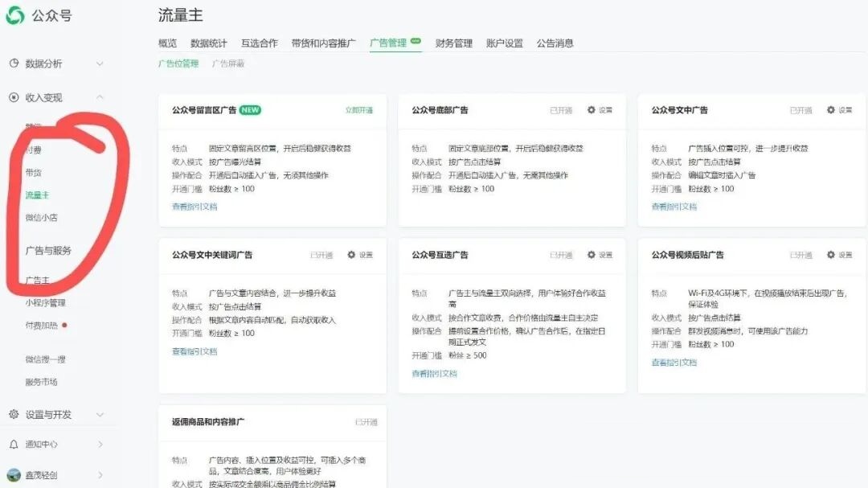Click the 公众号 logo icon

(15, 15)
